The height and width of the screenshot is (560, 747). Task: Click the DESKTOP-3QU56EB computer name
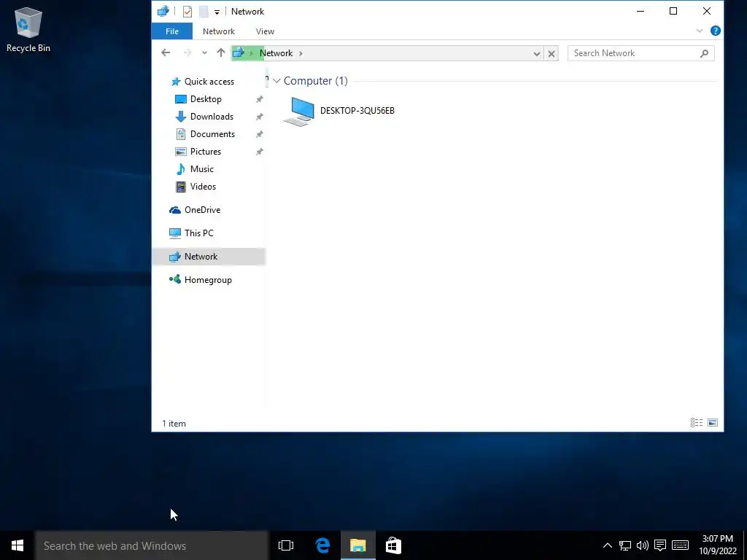pyautogui.click(x=357, y=111)
